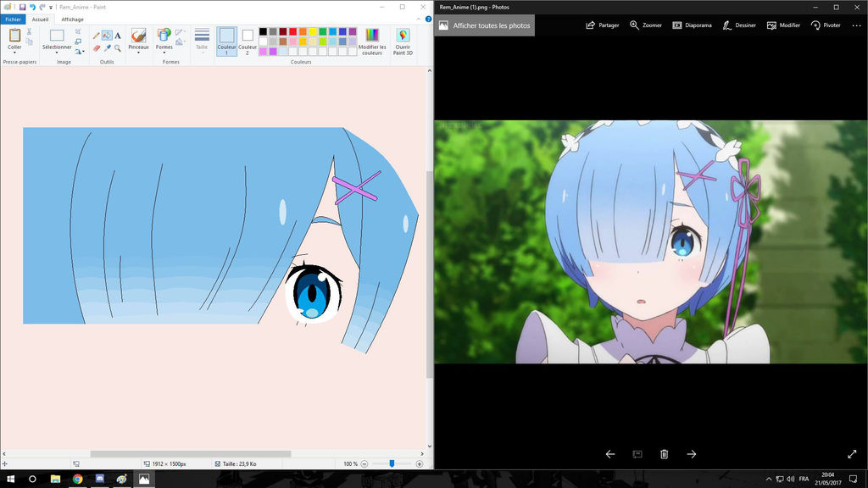
Task: Click the zoom in plus button in Paint
Action: (x=419, y=464)
